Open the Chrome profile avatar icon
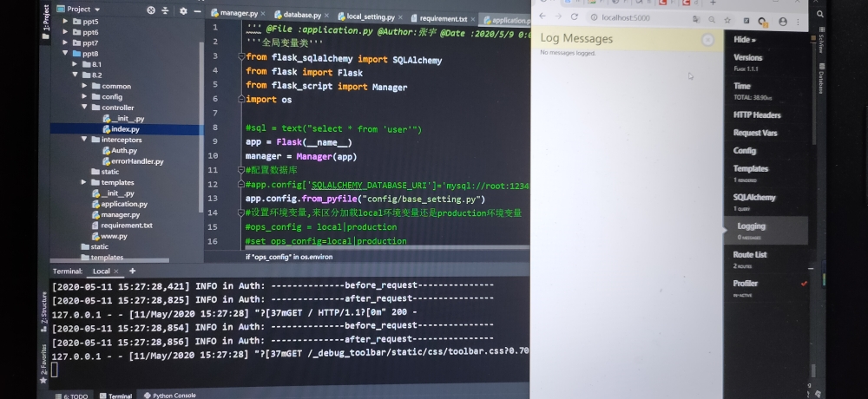 783,22
